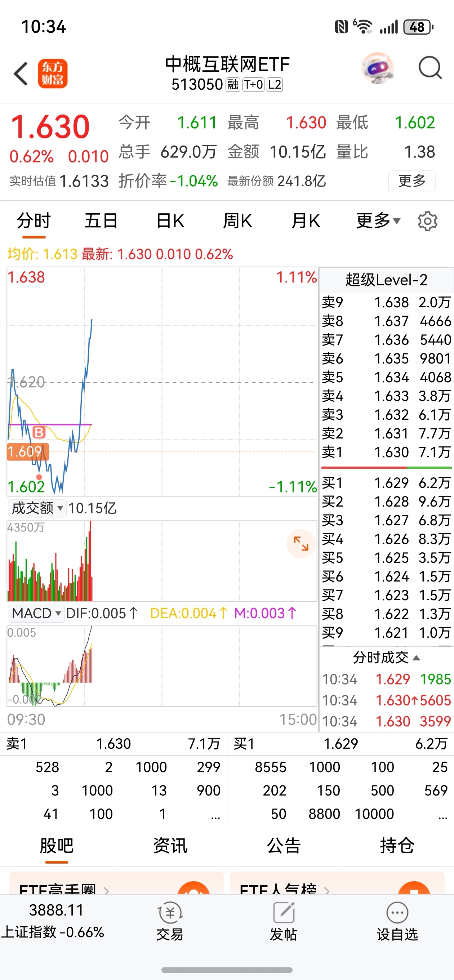Tap the search magnifier icon
454x980 pixels.
click(x=430, y=68)
